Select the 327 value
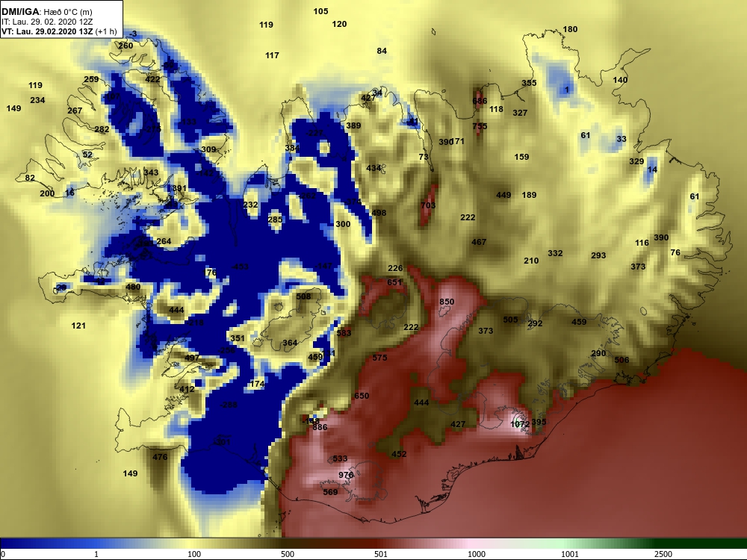This screenshot has height=560, width=747. click(x=520, y=113)
